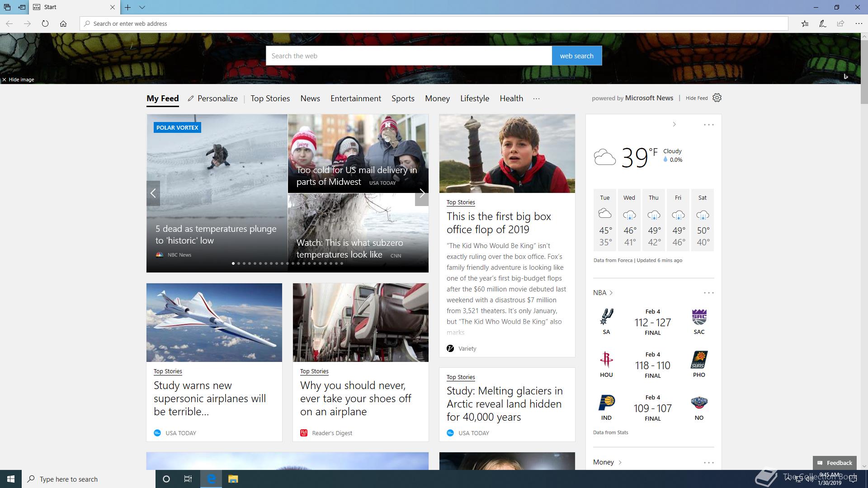This screenshot has width=868, height=488.
Task: Click the first carousel pagination dot
Action: [x=233, y=263]
